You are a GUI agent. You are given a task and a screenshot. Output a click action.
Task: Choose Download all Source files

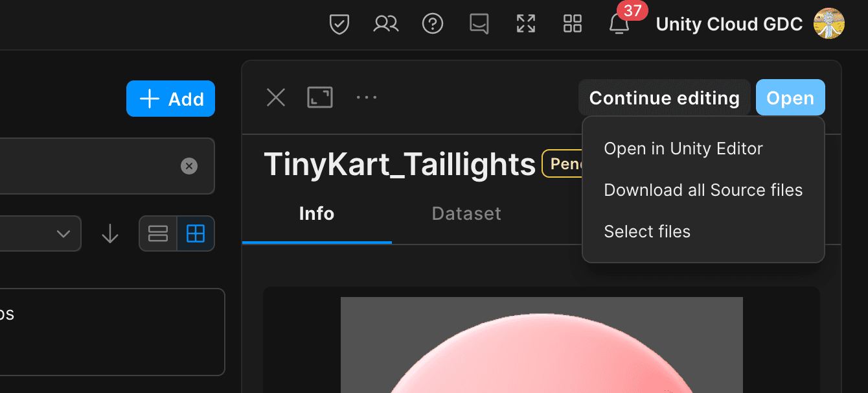pyautogui.click(x=703, y=189)
